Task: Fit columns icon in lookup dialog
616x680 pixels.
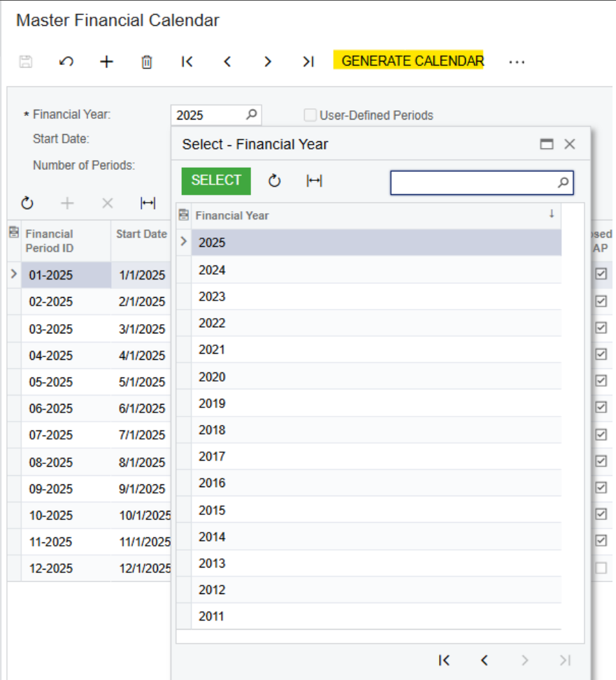Action: point(315,181)
